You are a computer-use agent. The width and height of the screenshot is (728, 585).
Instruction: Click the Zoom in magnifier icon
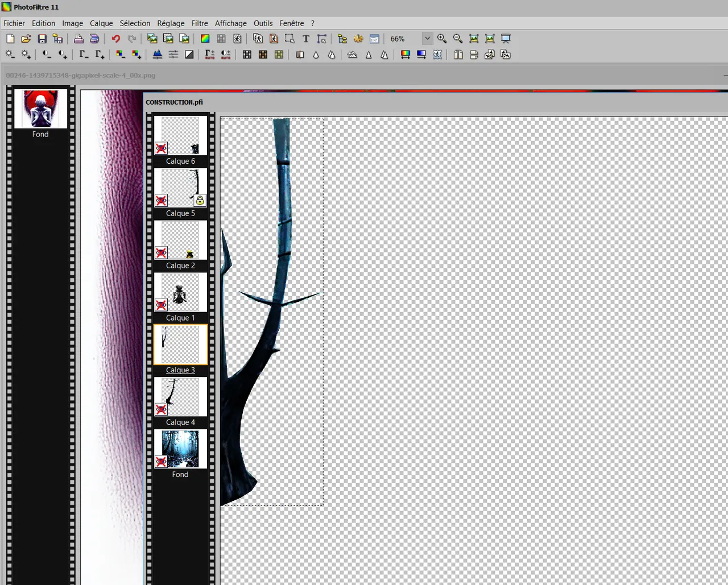[442, 39]
